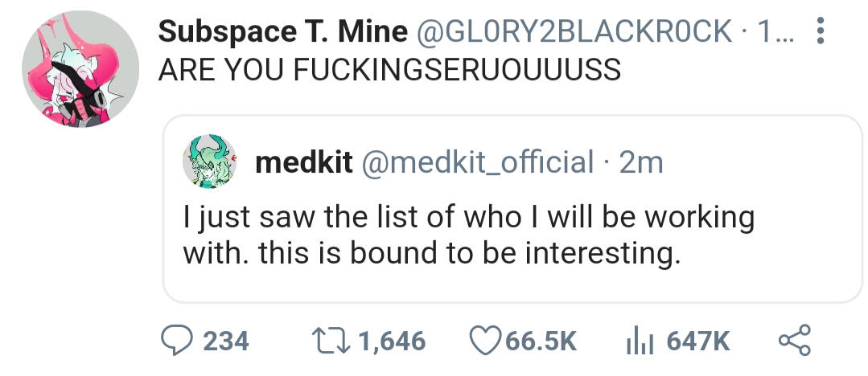Like the tweet with the heart icon
Screen dimensions: 868x376
[x=484, y=341]
